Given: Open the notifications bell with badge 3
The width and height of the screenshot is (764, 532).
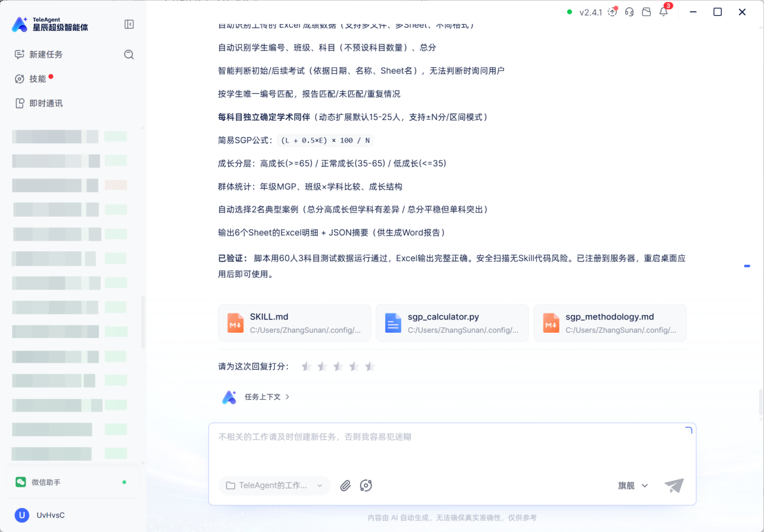Looking at the screenshot, I should pos(664,11).
